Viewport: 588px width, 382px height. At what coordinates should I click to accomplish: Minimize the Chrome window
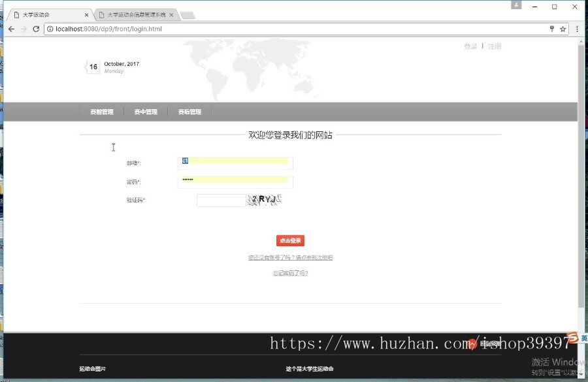(x=534, y=7)
